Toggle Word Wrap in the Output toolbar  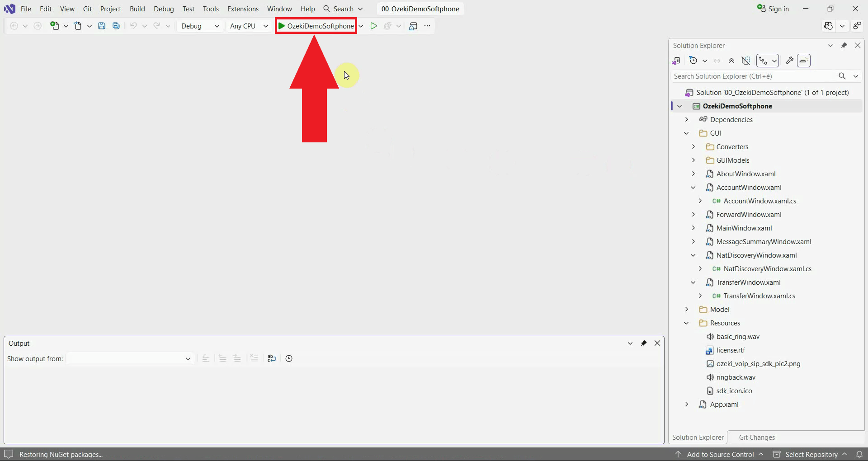pyautogui.click(x=272, y=358)
